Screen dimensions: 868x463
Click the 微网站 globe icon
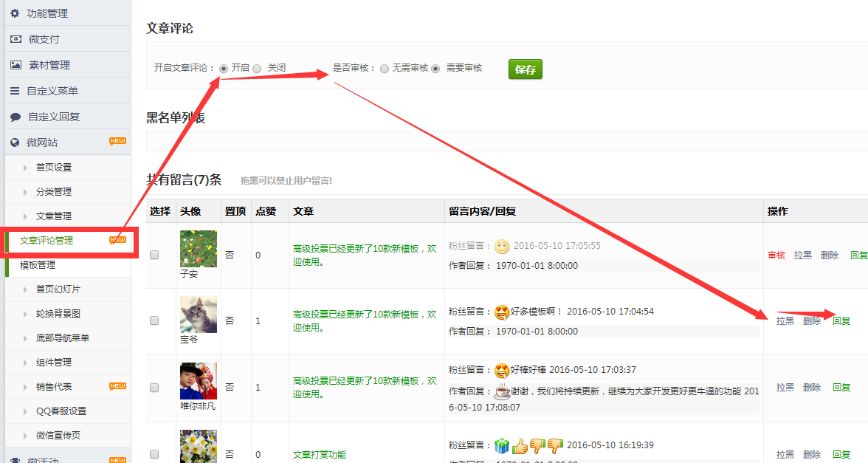[x=15, y=143]
